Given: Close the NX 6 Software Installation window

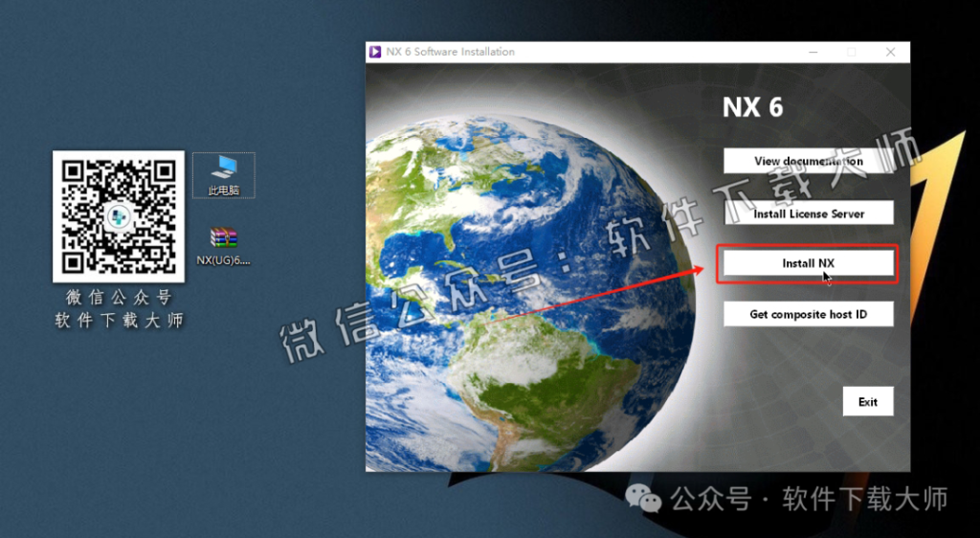Looking at the screenshot, I should point(890,52).
